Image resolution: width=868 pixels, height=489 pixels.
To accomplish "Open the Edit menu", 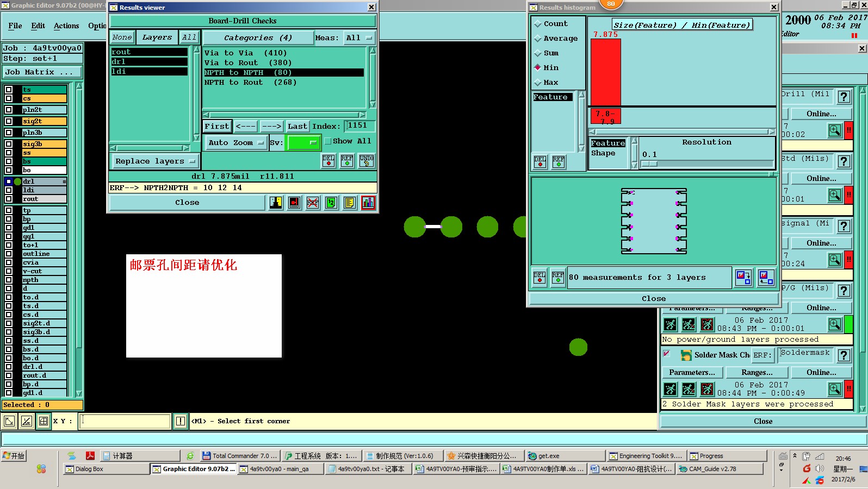I will [38, 26].
